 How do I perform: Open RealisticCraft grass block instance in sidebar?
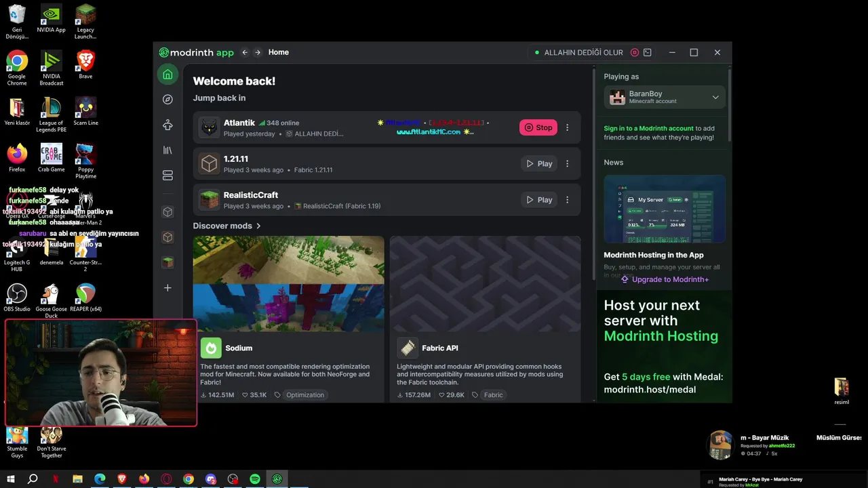point(167,262)
